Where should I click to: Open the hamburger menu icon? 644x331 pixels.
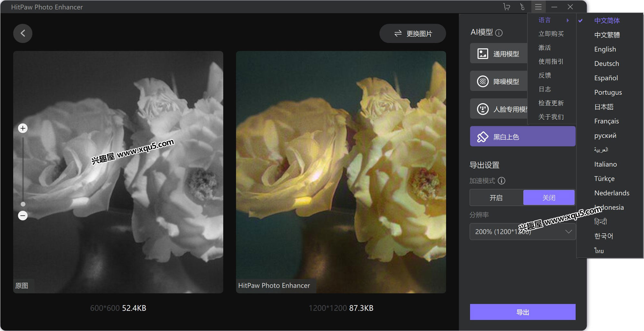(x=538, y=7)
